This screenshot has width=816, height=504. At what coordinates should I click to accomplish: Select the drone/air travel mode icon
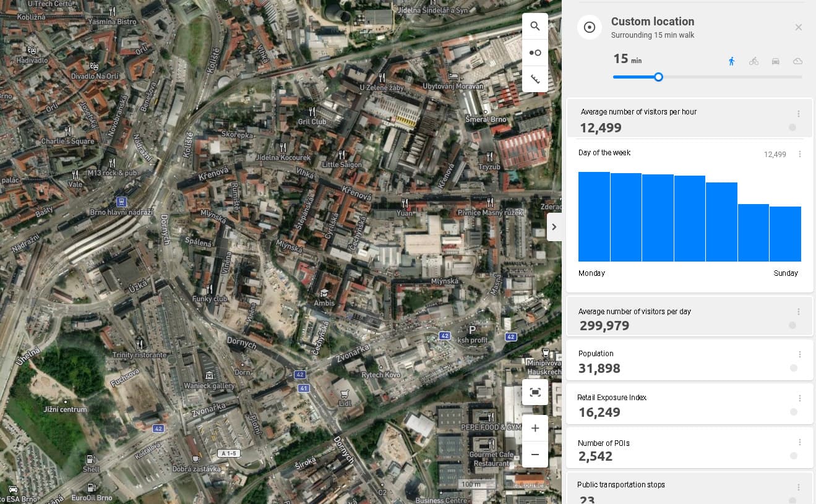(x=798, y=61)
